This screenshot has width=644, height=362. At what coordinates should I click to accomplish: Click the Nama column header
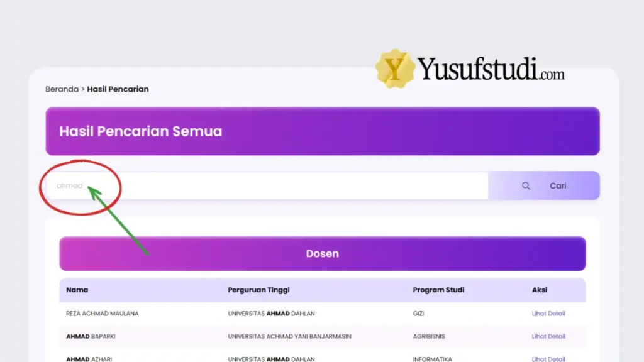point(77,290)
